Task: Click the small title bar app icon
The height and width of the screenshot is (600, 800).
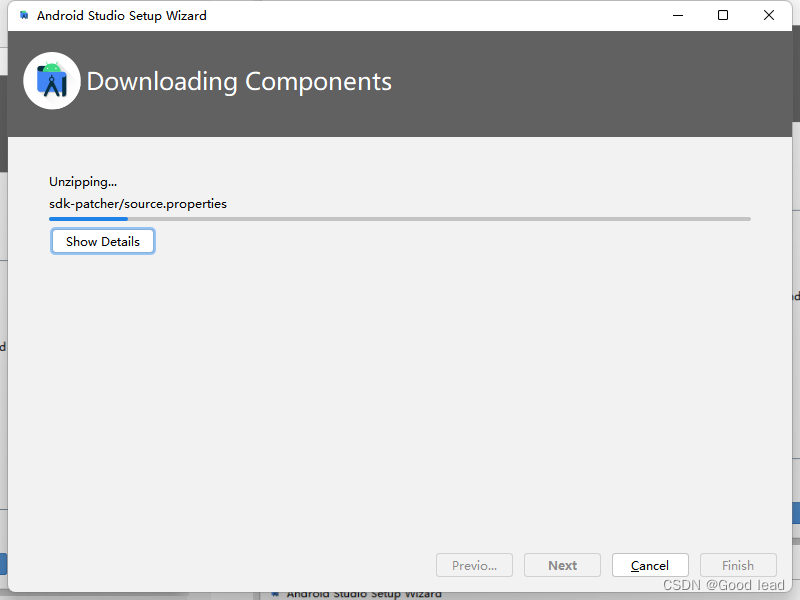Action: click(x=24, y=15)
